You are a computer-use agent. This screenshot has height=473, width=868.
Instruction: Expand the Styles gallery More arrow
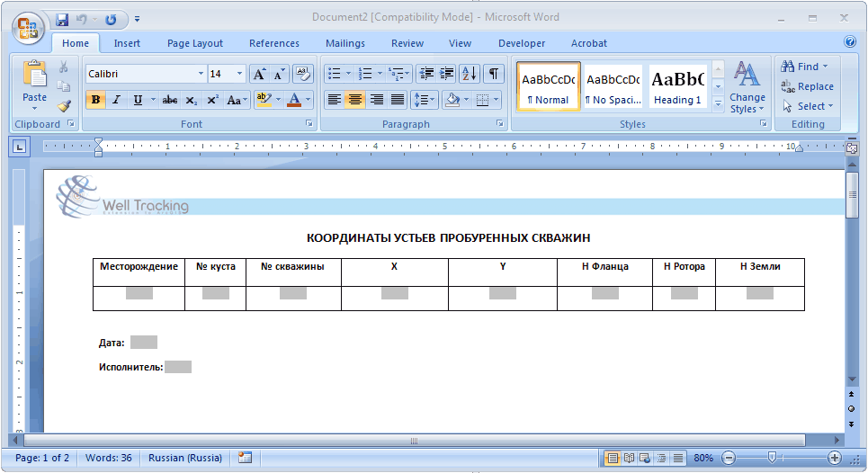pos(718,104)
